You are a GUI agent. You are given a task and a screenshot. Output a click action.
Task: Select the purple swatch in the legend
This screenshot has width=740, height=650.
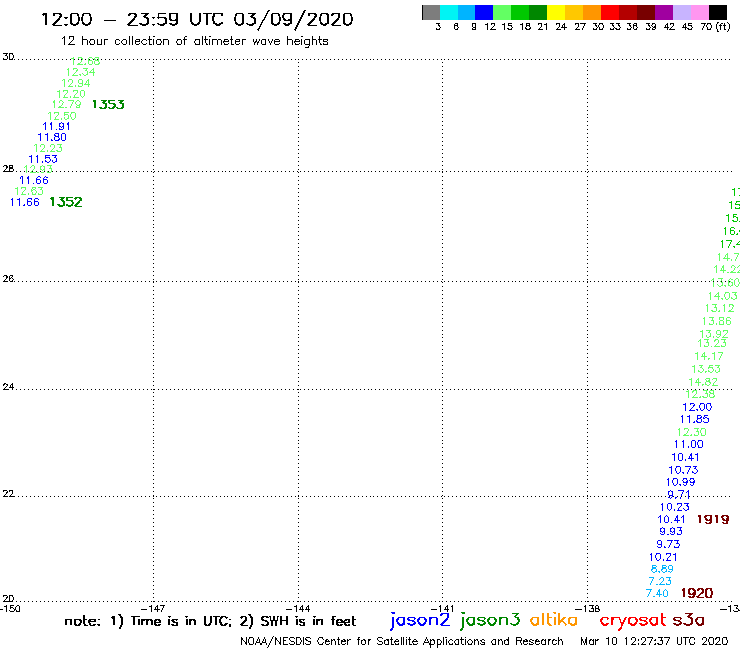664,12
